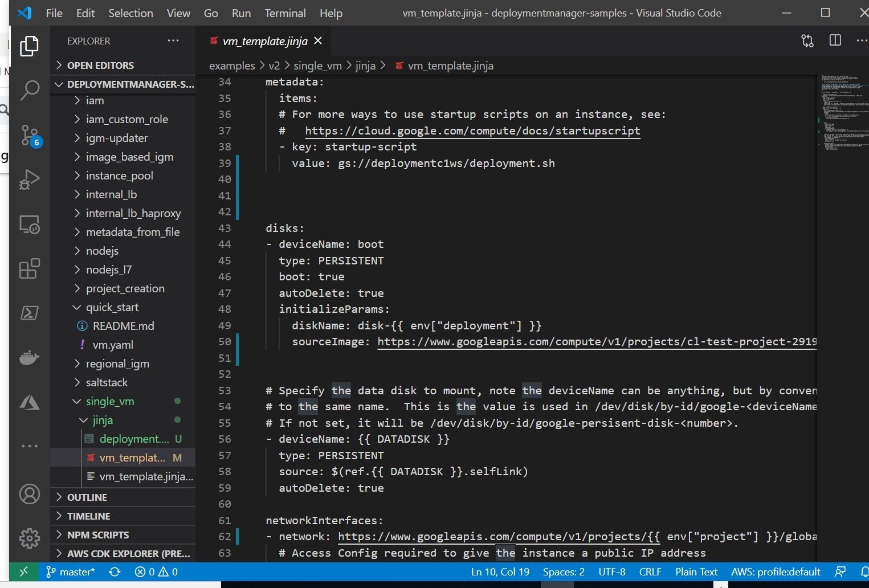Open editor more actions ellipsis
The height and width of the screenshot is (588, 869).
pos(862,40)
